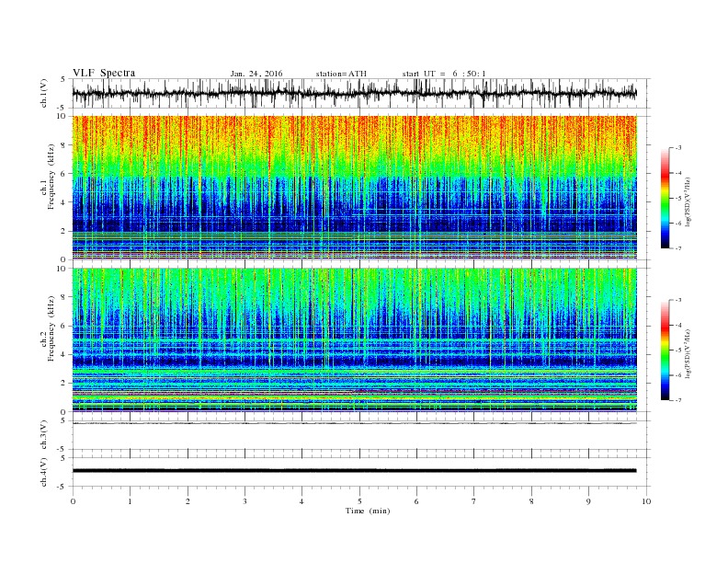The width and height of the screenshot is (728, 563).
Task: Click the ch.2 frequency axis '2' tick label
Action: coord(64,384)
